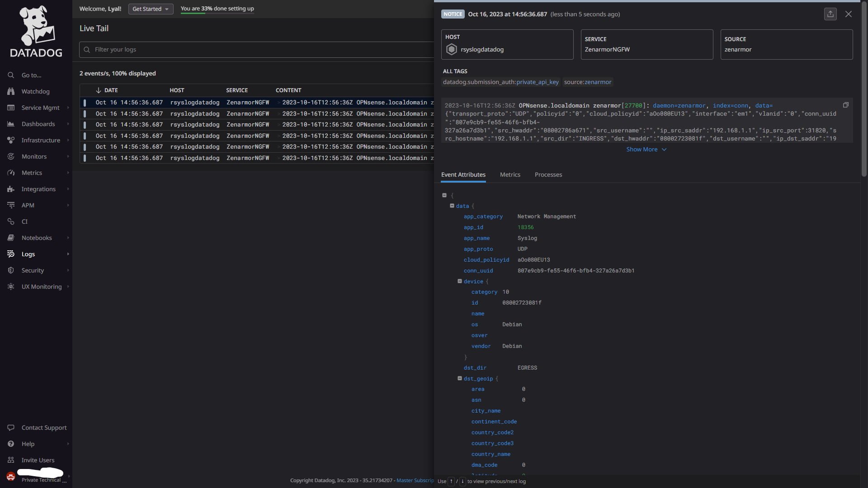Collapse the dst_geoip attribute node
This screenshot has height=488, width=868.
coord(459,378)
